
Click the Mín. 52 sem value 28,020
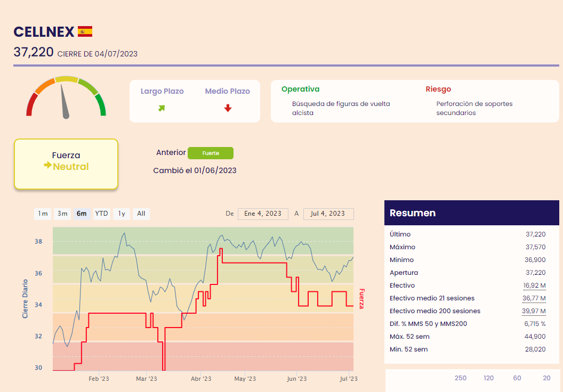click(x=535, y=349)
